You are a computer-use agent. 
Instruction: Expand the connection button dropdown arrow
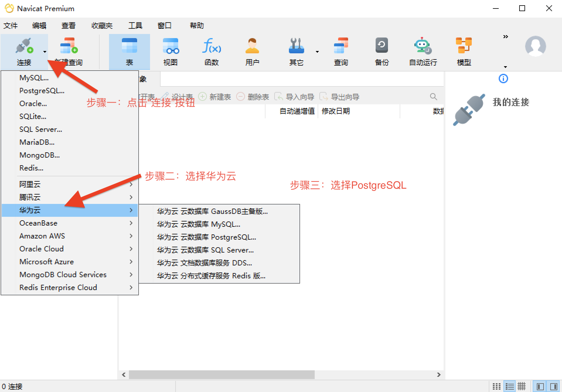click(45, 52)
